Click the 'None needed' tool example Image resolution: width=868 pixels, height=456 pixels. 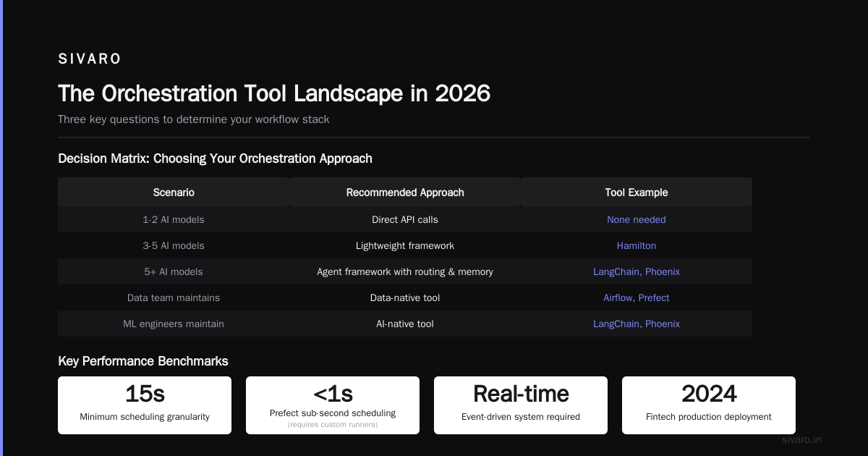(x=637, y=219)
